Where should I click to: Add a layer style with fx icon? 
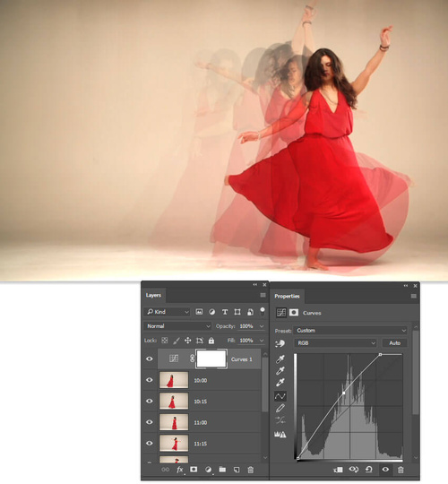tap(179, 470)
